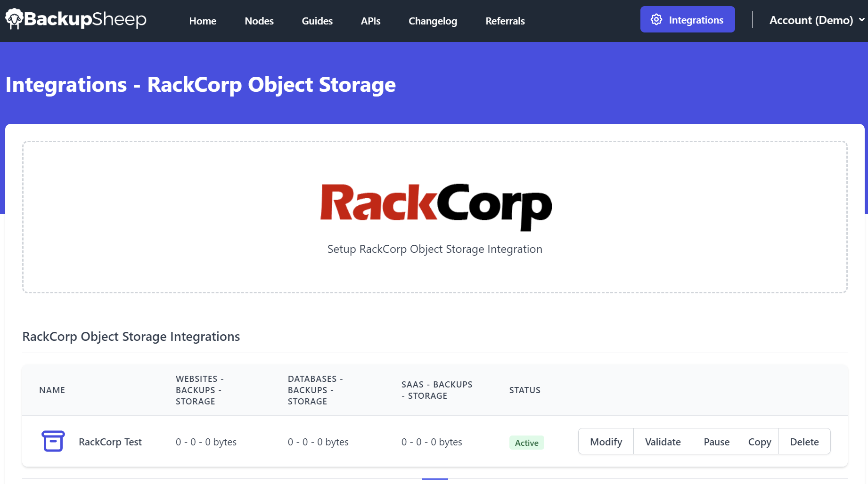Expand the Account (Demo) dropdown
Viewport: 868px width, 484px height.
(817, 20)
